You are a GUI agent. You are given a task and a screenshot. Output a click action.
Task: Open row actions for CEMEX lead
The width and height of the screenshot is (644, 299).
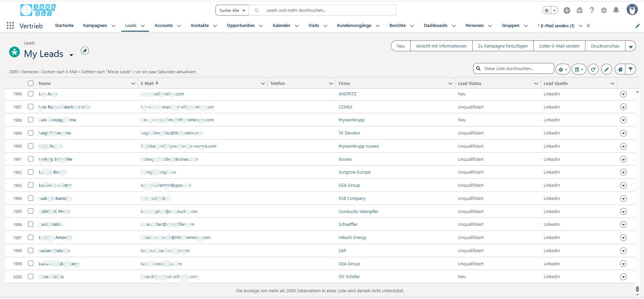pos(623,107)
